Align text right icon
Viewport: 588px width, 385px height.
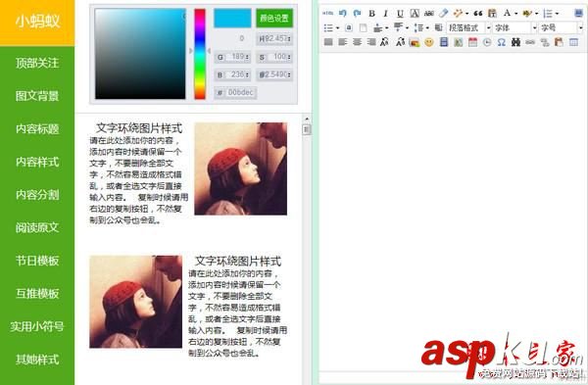pos(371,42)
